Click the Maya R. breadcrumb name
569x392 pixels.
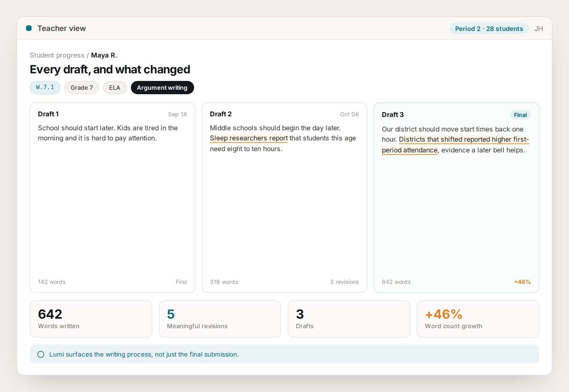click(x=104, y=55)
